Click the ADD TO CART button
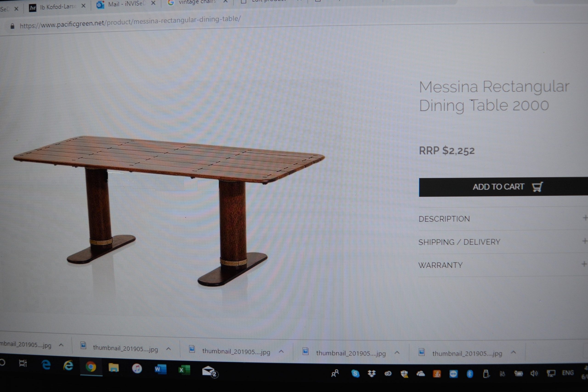 pyautogui.click(x=503, y=187)
